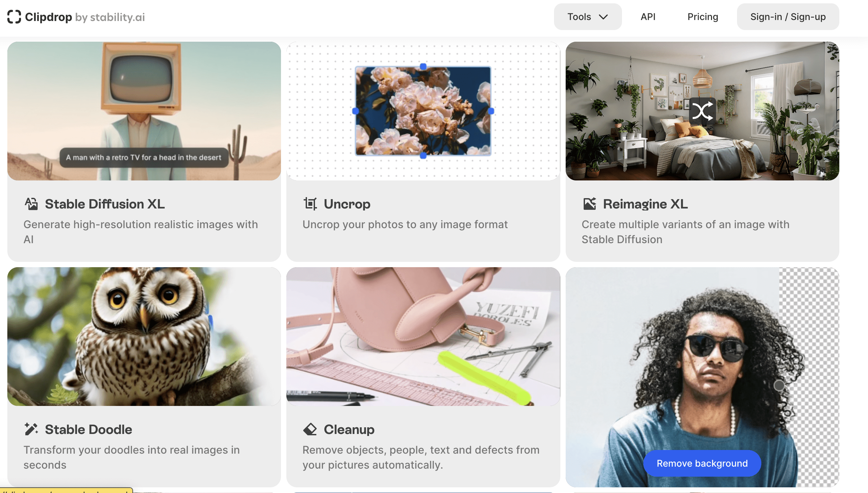Click the Reimagine XL icon
This screenshot has width=868, height=493.
coord(590,204)
